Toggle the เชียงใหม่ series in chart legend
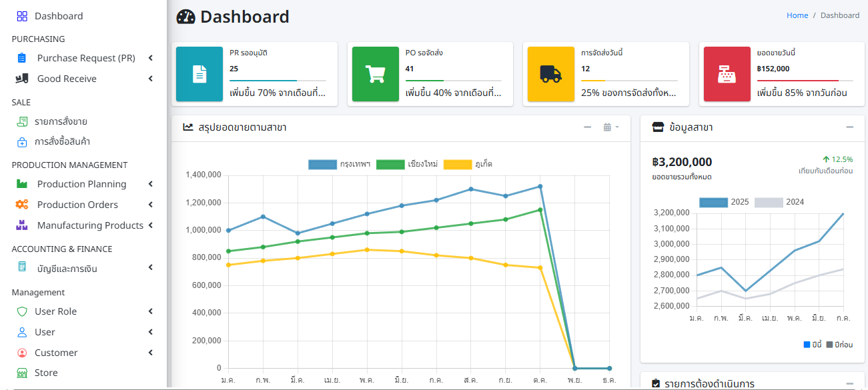Screen dimensions: 868x390 point(407,164)
